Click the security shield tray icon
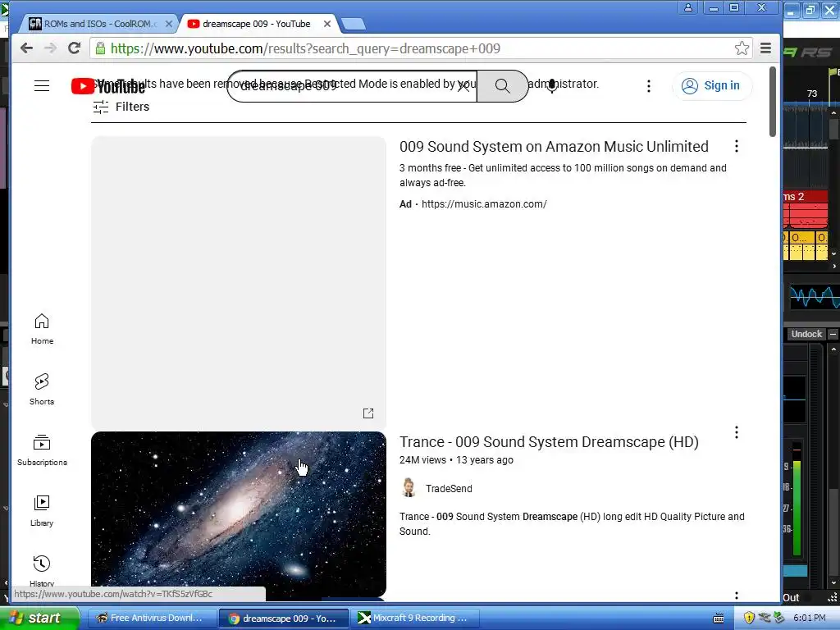The height and width of the screenshot is (630, 840). pyautogui.click(x=749, y=618)
